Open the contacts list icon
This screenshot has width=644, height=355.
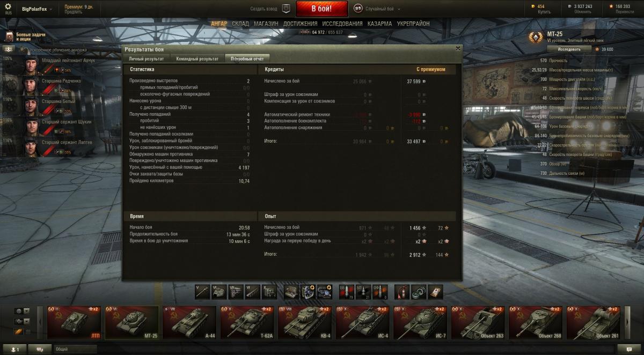pyautogui.click(x=16, y=349)
